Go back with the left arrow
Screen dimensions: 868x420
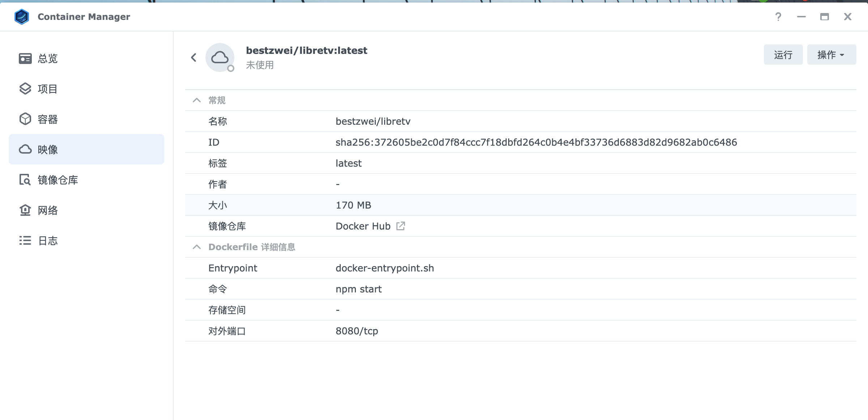(x=194, y=57)
